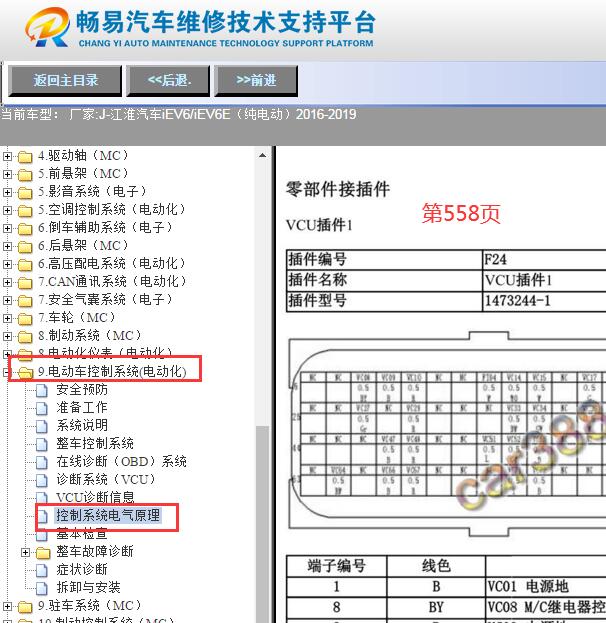606x623 pixels.
Task: Click folder icon of 6.高压配电系统
Action: pos(25,265)
